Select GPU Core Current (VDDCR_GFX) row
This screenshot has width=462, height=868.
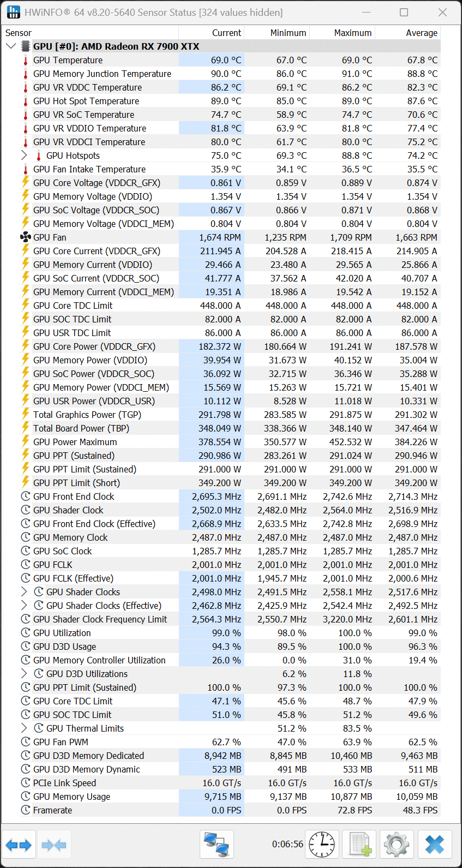click(221, 251)
